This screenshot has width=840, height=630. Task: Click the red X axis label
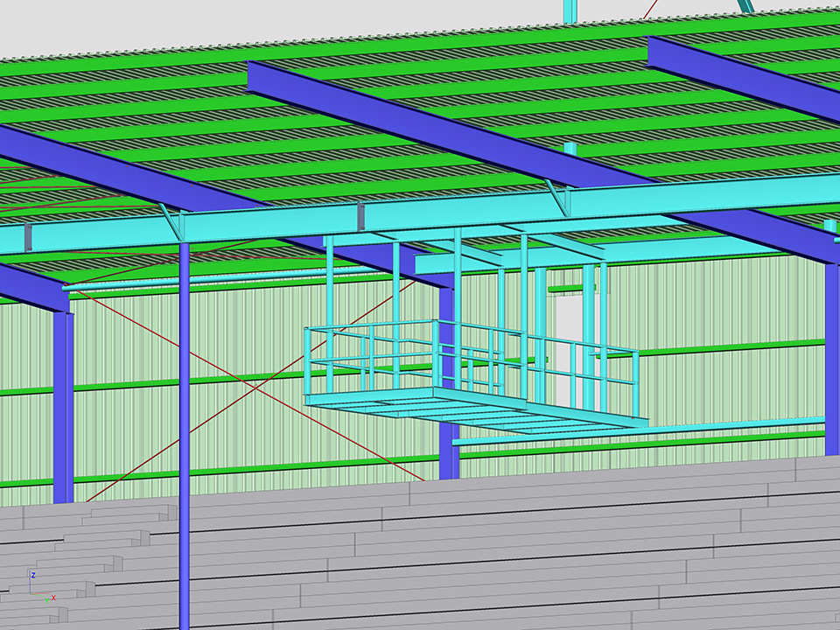[53, 598]
